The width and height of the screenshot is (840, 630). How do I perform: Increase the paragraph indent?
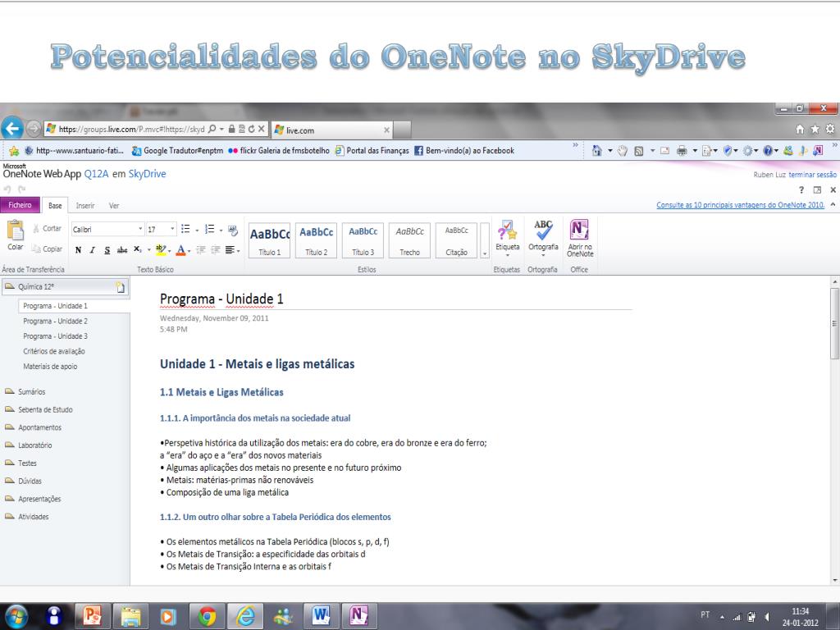point(216,249)
